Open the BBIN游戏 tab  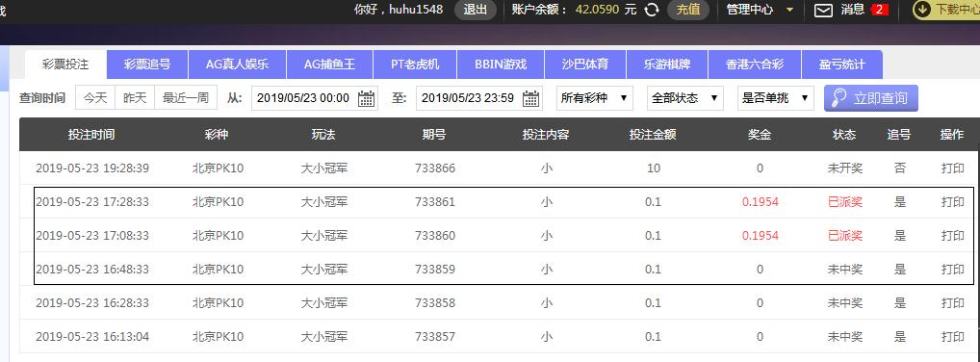[x=501, y=65]
